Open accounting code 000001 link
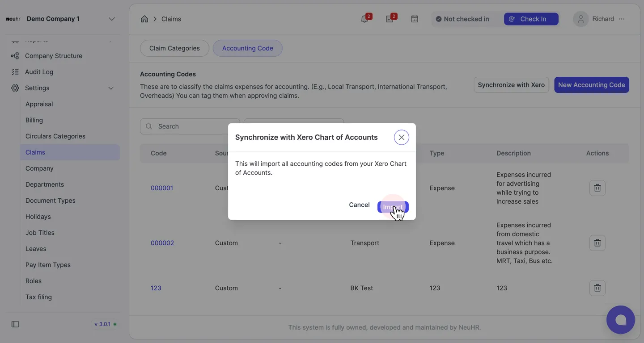This screenshot has height=343, width=644. [x=162, y=188]
